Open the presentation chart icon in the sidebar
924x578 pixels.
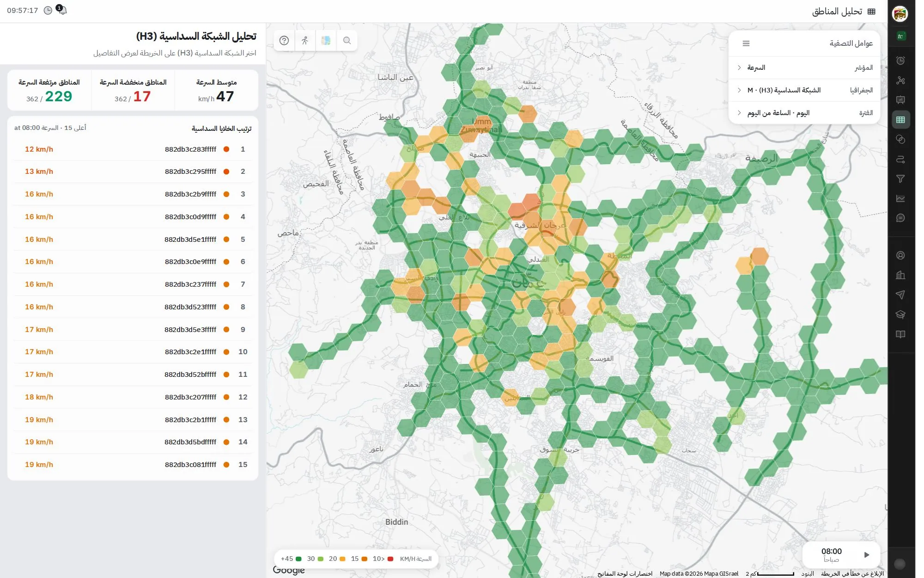tap(900, 100)
